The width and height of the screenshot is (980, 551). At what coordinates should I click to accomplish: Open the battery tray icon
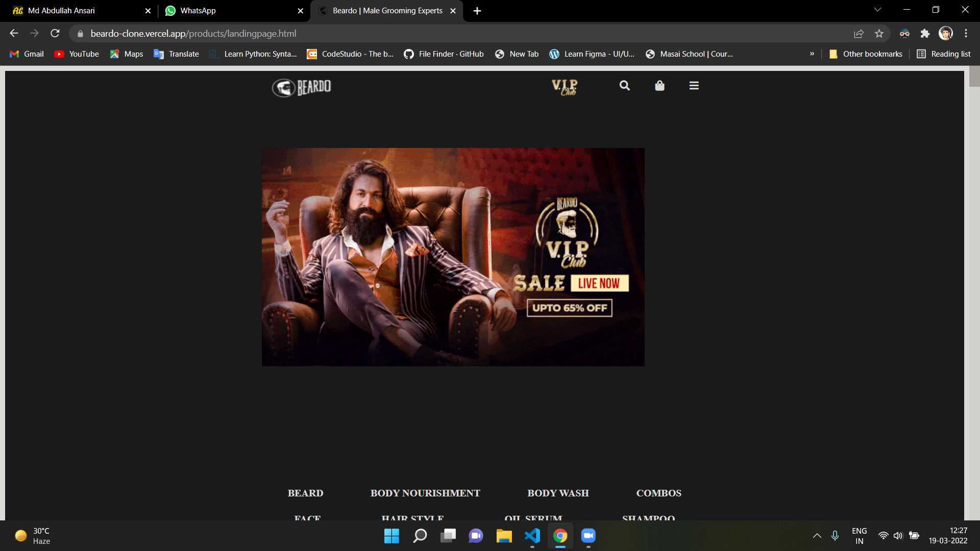coord(914,536)
